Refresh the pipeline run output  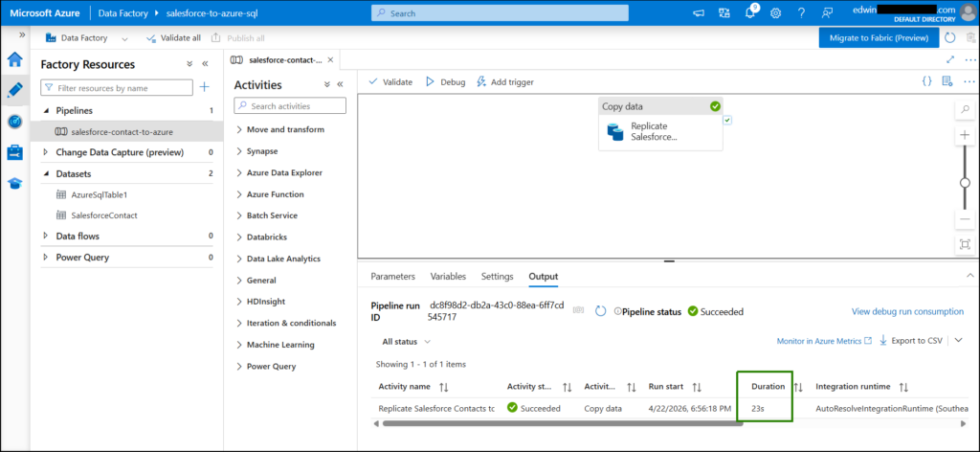point(600,311)
